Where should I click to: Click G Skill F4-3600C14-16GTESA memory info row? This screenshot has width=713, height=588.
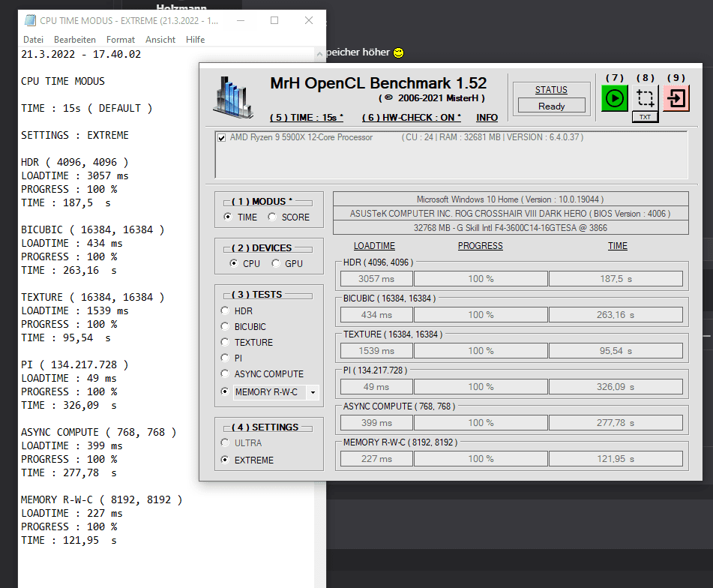511,227
